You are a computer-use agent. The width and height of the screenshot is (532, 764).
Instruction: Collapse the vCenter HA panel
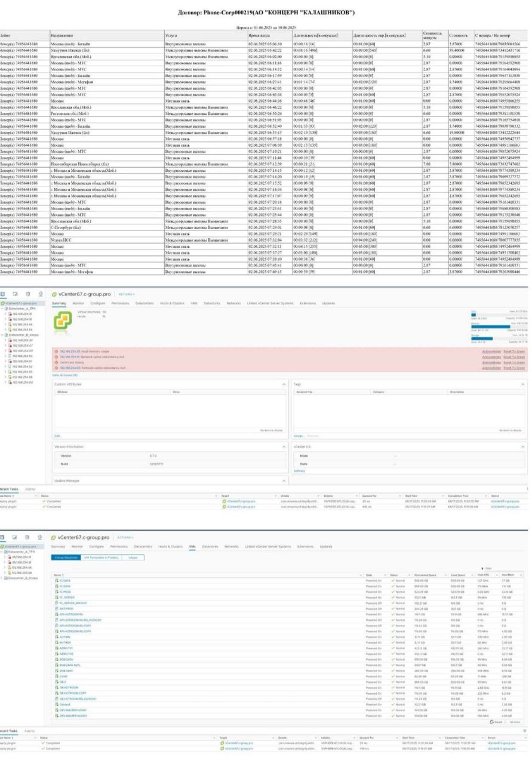522,446
